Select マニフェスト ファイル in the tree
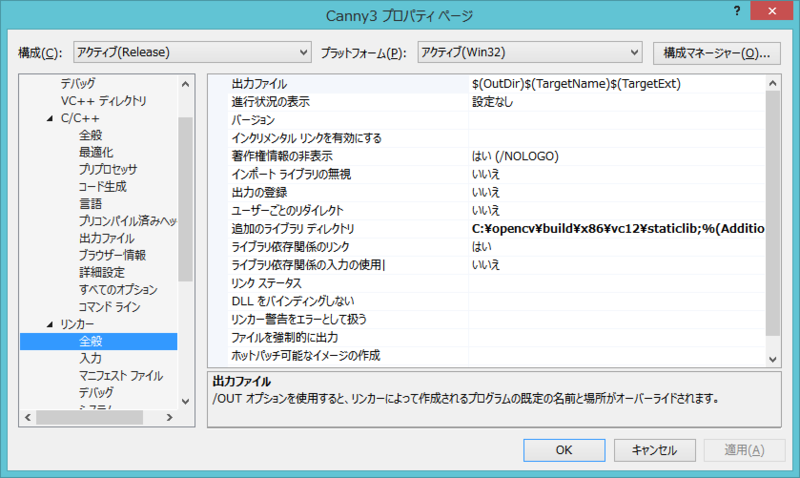The image size is (800, 478). pos(121,376)
